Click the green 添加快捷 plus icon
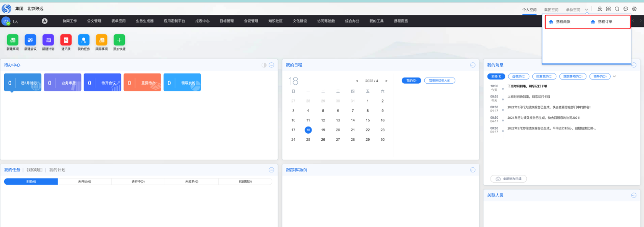This screenshot has width=644, height=227. (119, 40)
